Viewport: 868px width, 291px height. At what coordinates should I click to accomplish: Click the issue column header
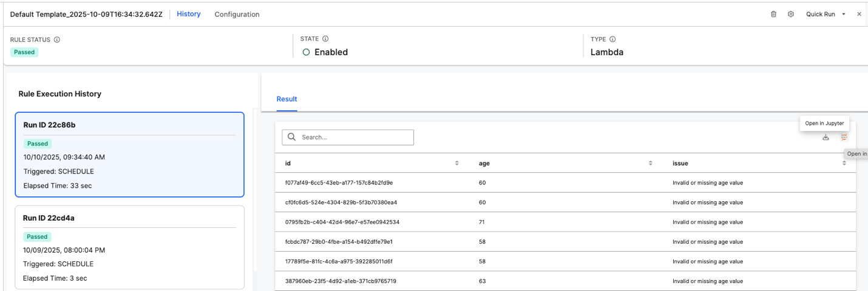680,163
